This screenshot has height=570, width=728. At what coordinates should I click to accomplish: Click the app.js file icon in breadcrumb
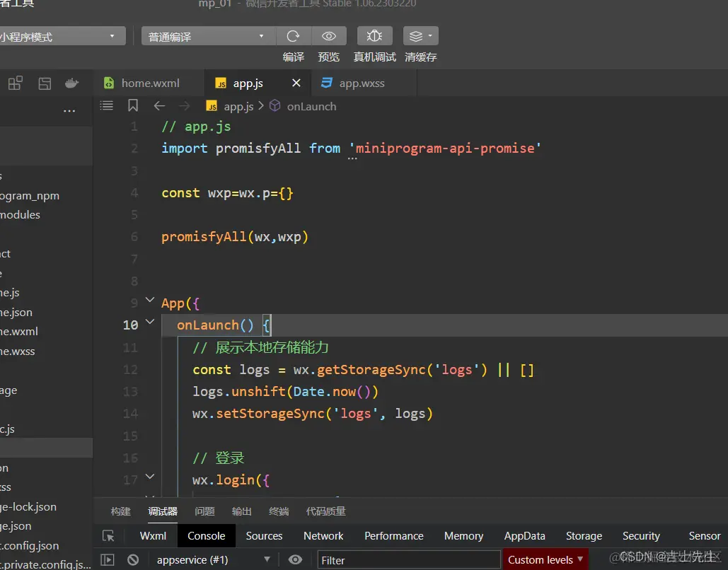(212, 106)
